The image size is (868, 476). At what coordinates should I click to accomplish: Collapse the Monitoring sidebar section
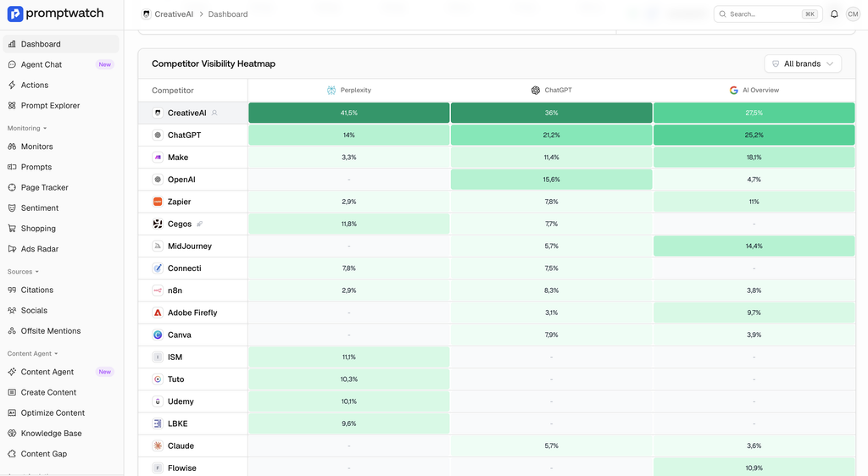tap(26, 128)
